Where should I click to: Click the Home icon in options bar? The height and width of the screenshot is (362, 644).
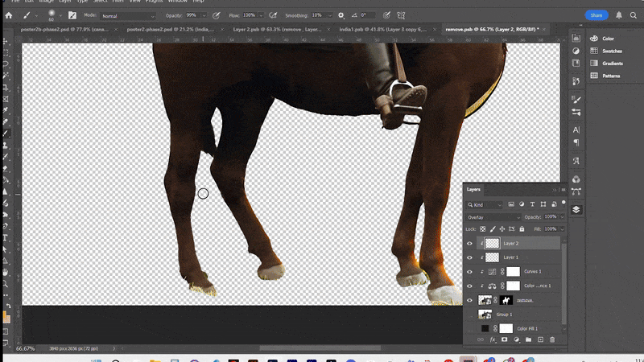[x=9, y=15]
